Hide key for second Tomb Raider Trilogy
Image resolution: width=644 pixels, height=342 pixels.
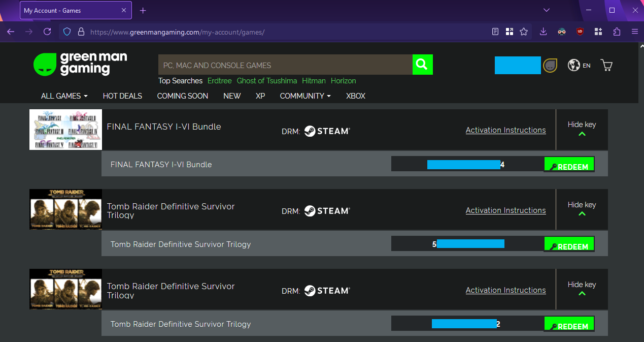tap(582, 289)
